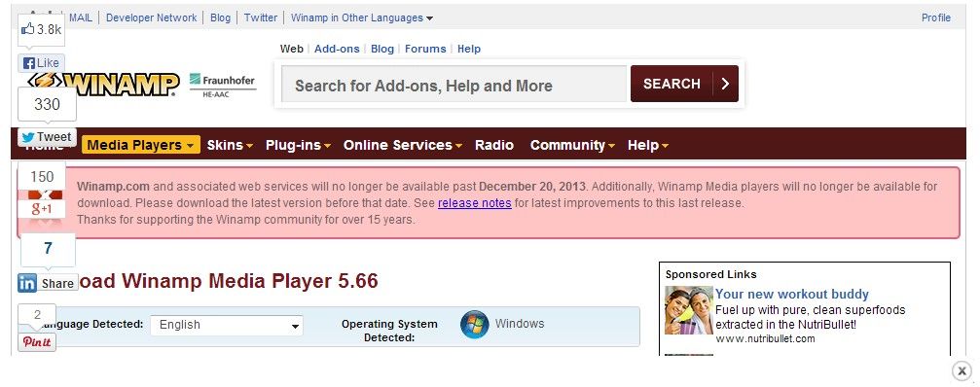Click the Sponsored Links heading

tap(710, 274)
